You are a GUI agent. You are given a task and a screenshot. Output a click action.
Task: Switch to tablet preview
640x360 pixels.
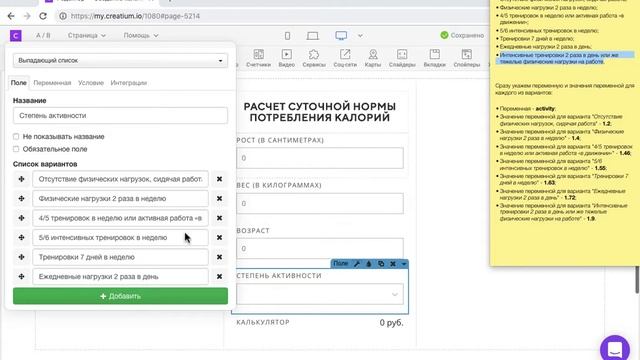(313, 36)
